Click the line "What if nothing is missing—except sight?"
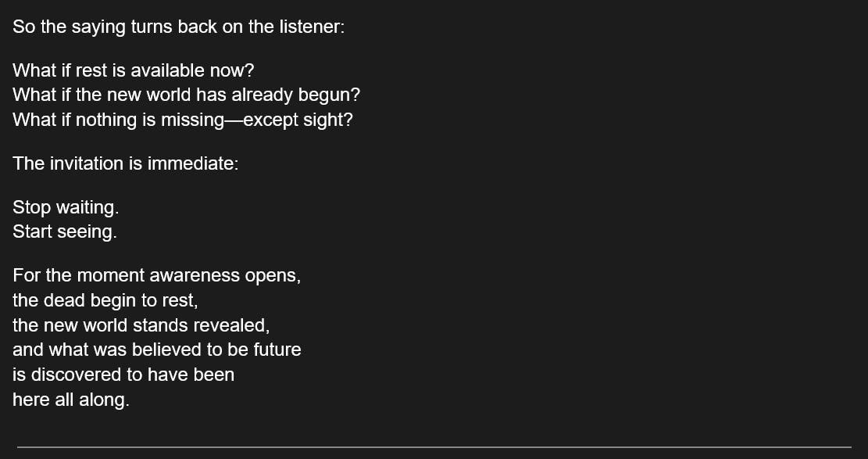868x459 pixels. pos(182,120)
